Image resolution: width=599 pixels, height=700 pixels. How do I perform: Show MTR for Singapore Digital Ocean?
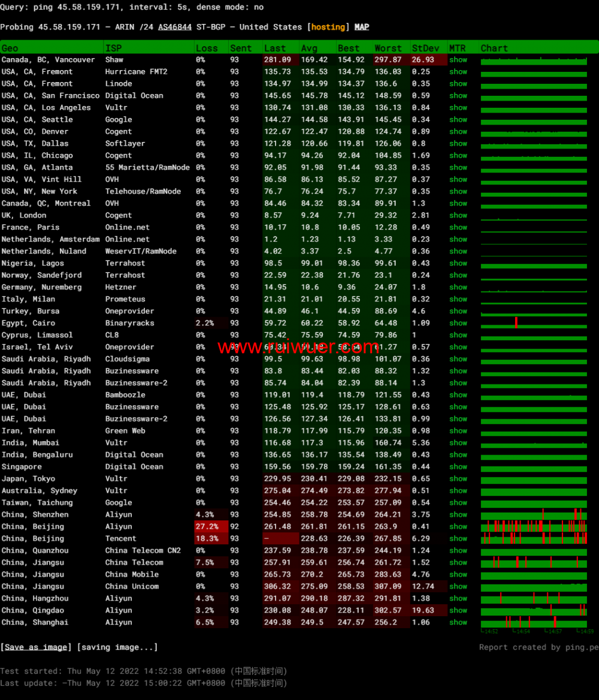coord(458,467)
